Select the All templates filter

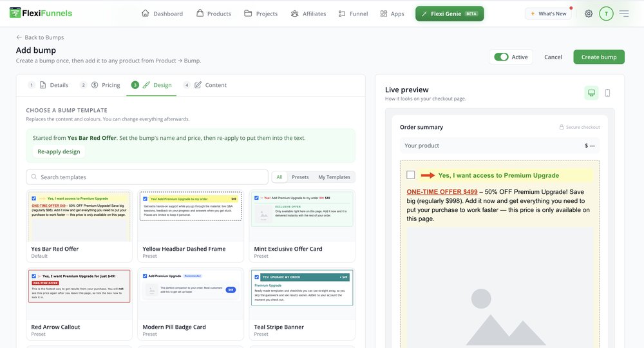279,177
